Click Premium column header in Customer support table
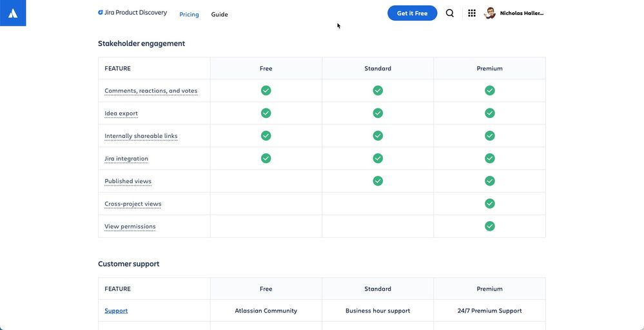Screen dimensions: 644x330 tap(489, 289)
